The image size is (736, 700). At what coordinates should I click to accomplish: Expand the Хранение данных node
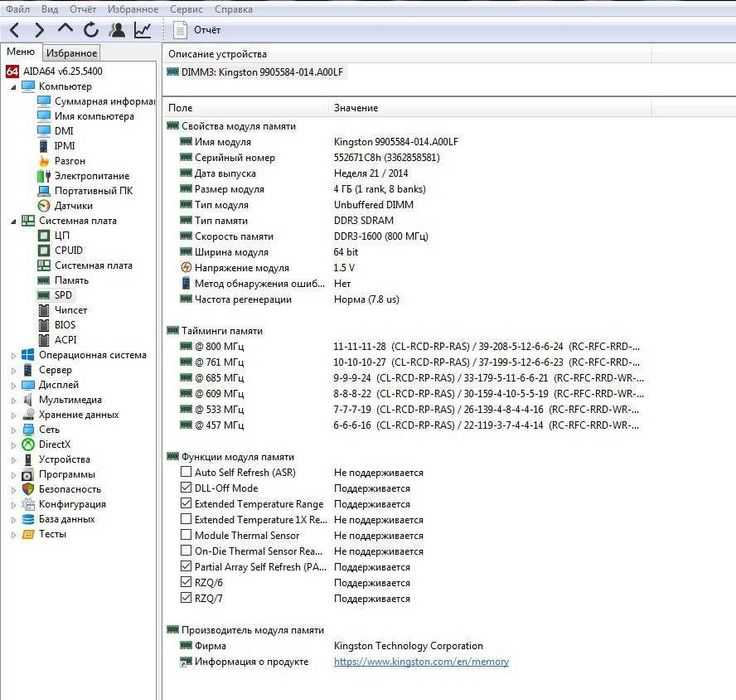click(13, 415)
